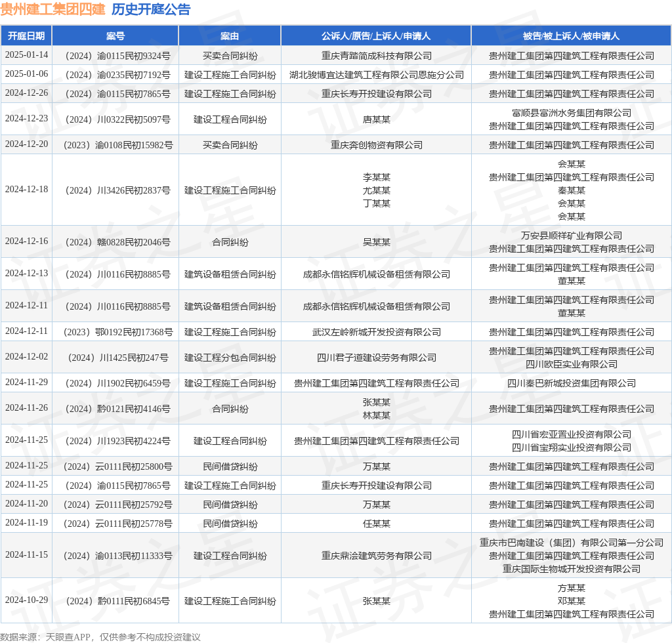Select case number (2024)川0322民初5097号
This screenshot has width=672, height=643.
click(x=117, y=119)
